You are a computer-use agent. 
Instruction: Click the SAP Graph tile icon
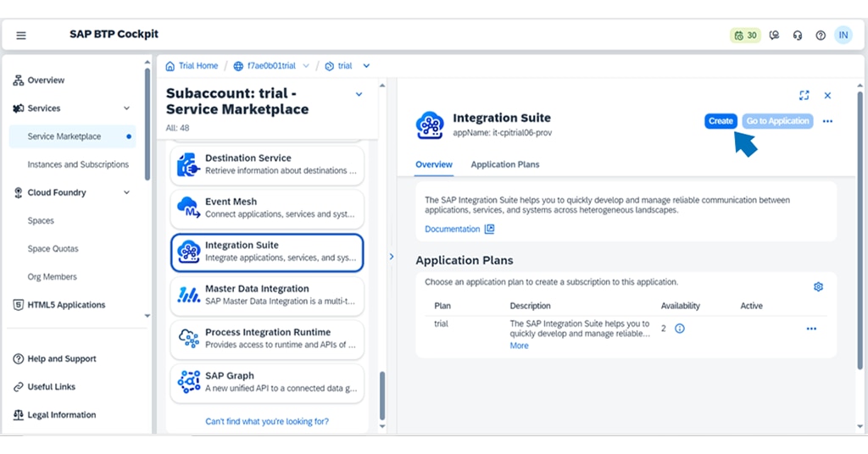tap(188, 381)
